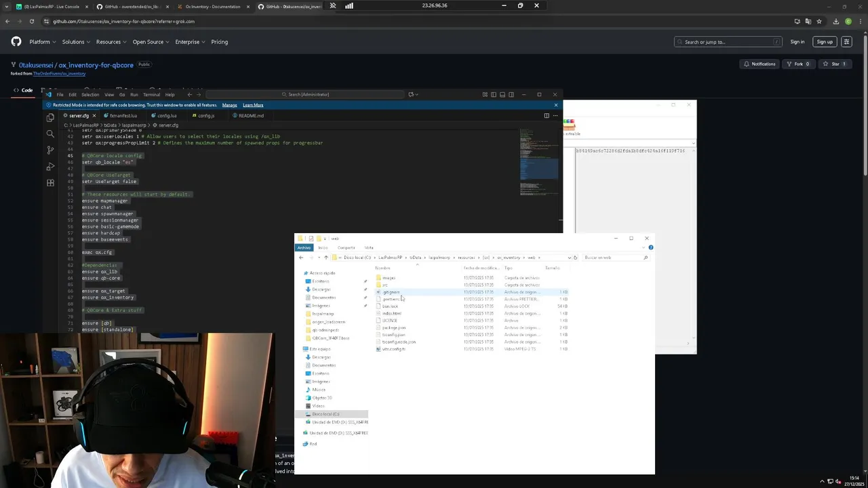This screenshot has height=488, width=868.
Task: Click VS Code Search [Administrator] command box
Action: [x=305, y=94]
